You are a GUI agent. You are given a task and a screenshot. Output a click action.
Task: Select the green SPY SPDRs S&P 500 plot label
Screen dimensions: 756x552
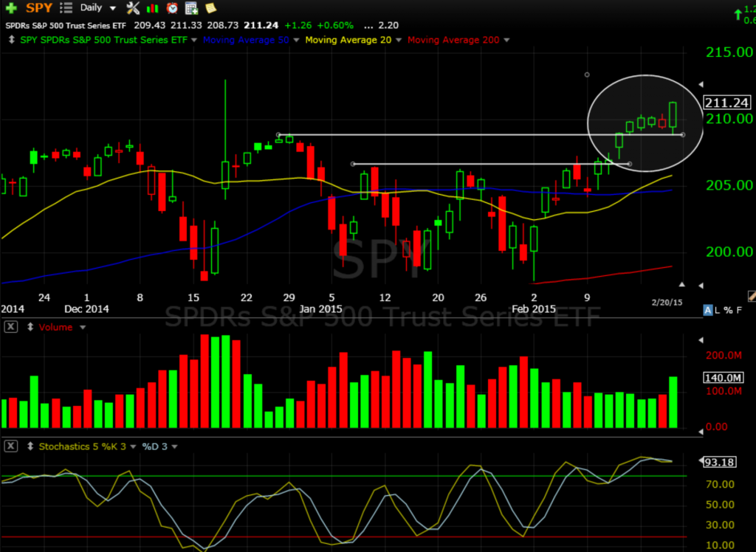tap(103, 40)
